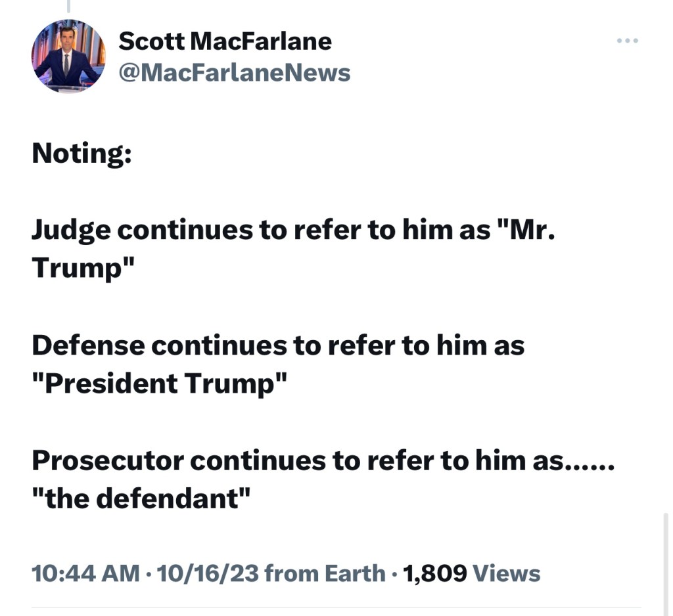Click the divider line below the timestamp

pyautogui.click(x=336, y=607)
